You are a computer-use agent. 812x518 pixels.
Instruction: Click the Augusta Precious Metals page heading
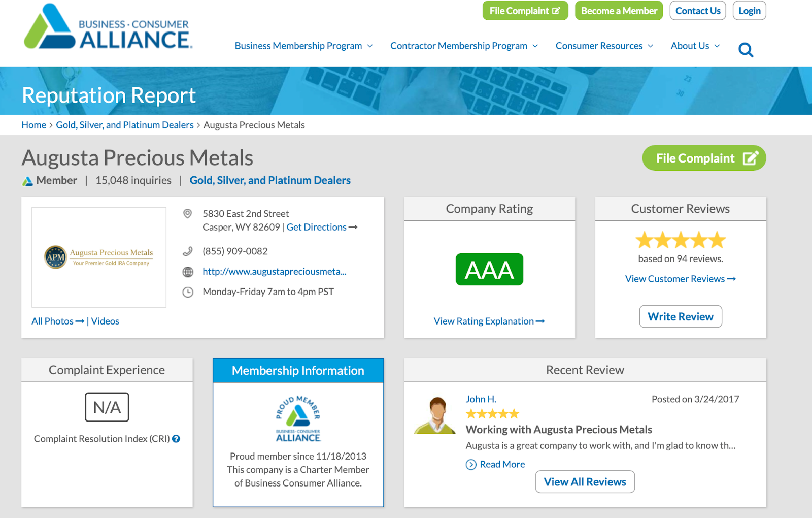coord(137,158)
